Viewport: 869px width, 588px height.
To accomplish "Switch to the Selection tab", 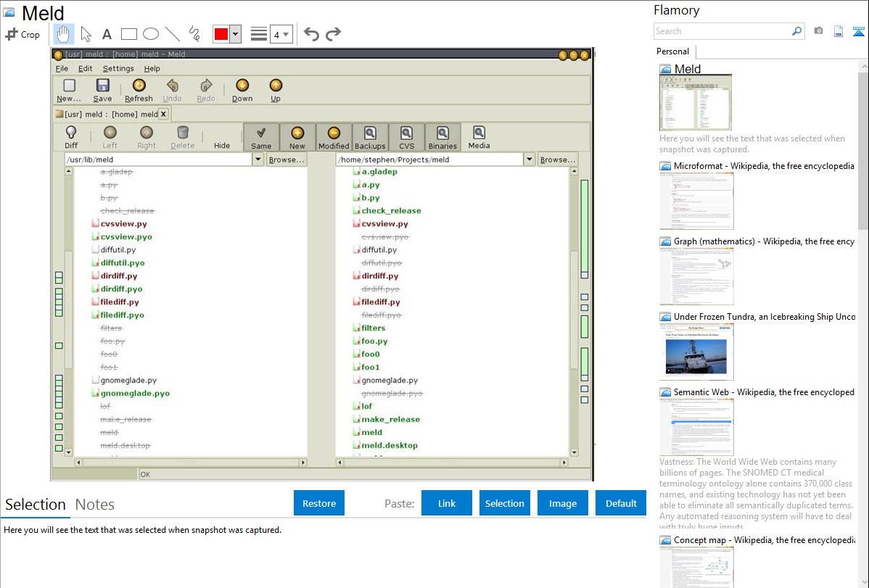I will [36, 505].
